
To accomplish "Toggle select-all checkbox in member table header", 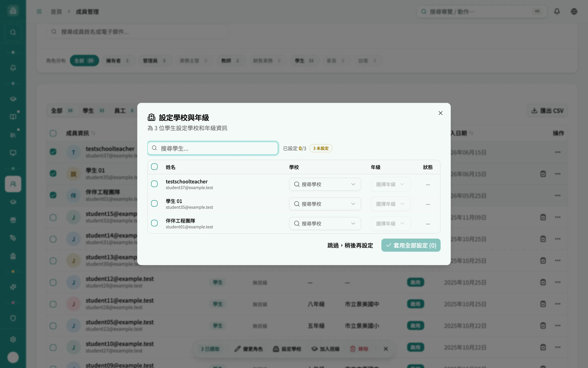I will point(53,133).
